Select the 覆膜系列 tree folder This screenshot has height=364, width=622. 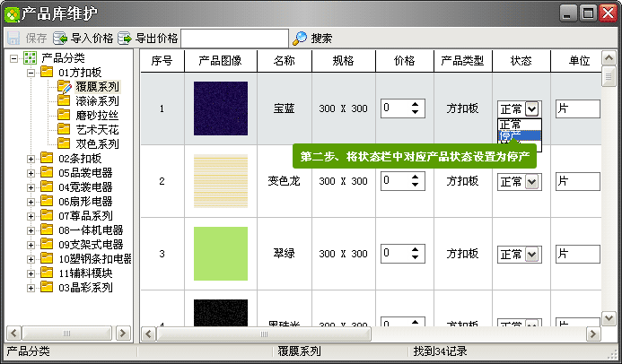point(97,87)
